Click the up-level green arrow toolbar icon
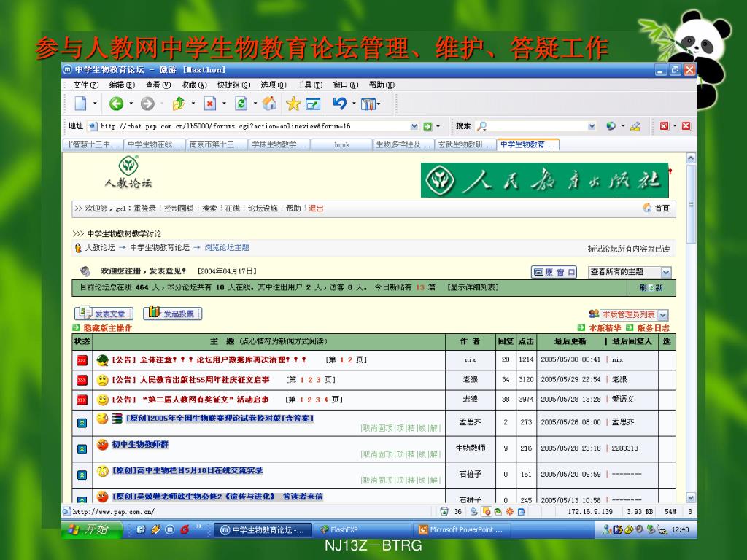The image size is (747, 560). (179, 104)
